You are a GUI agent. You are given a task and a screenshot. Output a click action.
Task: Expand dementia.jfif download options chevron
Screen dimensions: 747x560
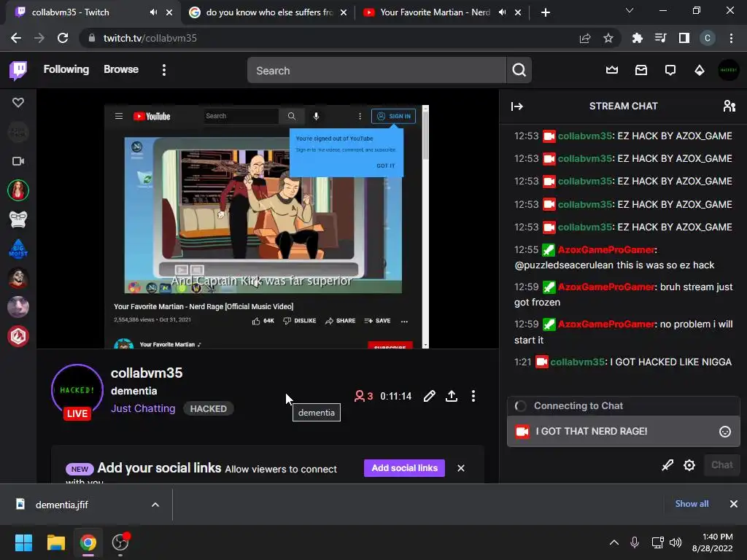pyautogui.click(x=155, y=505)
